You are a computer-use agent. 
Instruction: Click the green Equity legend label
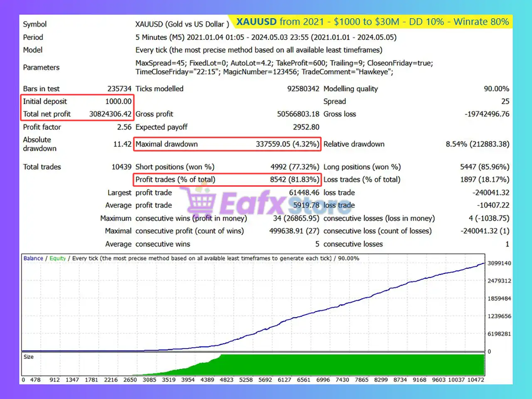pyautogui.click(x=57, y=258)
